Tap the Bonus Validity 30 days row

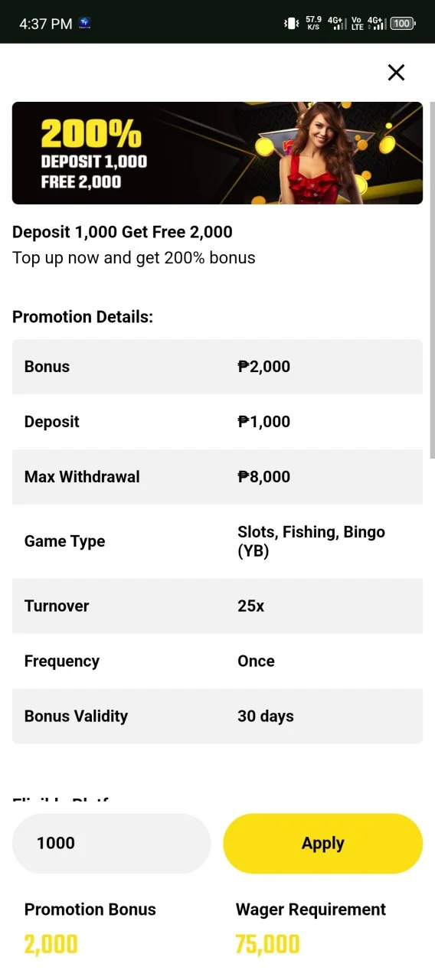tap(217, 716)
